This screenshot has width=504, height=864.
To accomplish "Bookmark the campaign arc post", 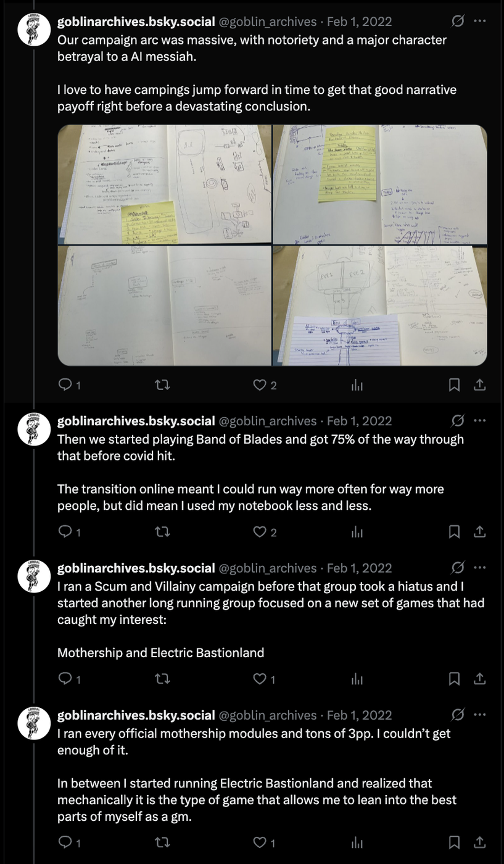I will pyautogui.click(x=454, y=385).
